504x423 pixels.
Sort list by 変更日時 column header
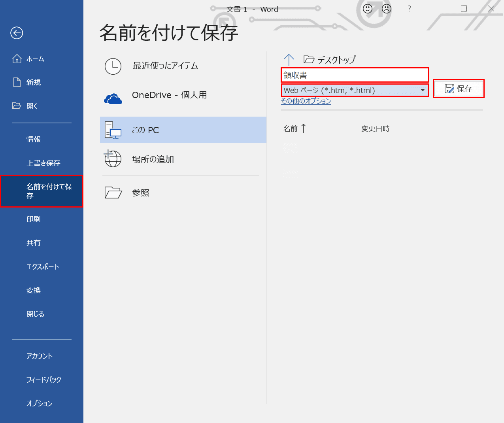pyautogui.click(x=376, y=128)
